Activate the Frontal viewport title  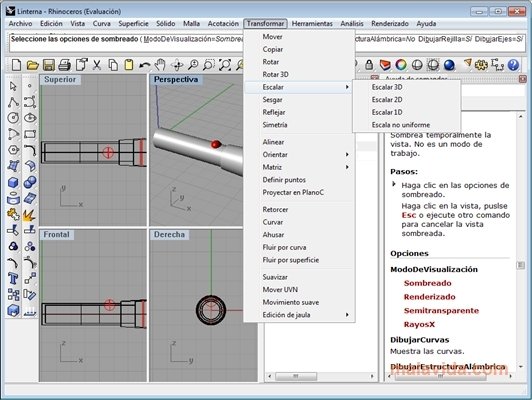(56, 234)
